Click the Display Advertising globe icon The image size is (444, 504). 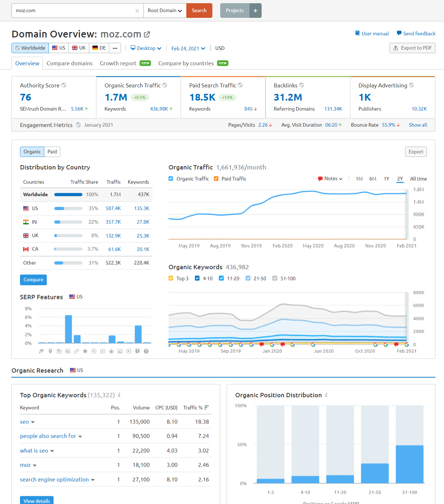[x=412, y=85]
